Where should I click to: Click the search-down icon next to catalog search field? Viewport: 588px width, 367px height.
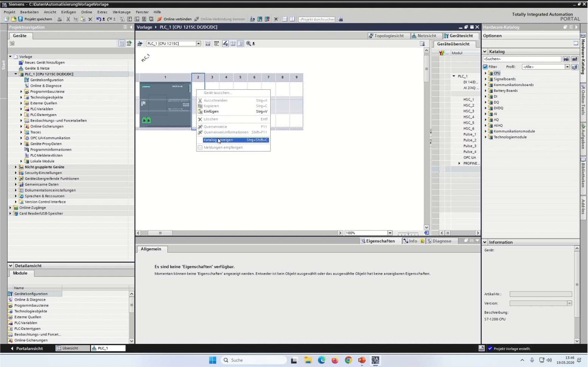pos(566,59)
